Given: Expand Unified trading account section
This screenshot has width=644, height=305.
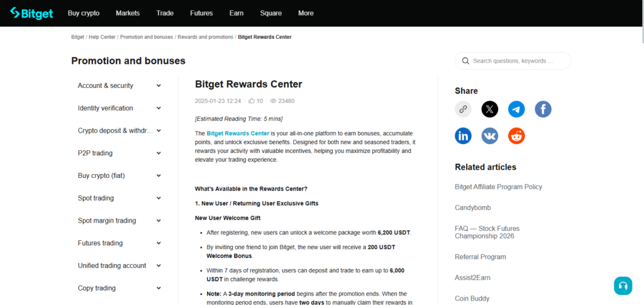Looking at the screenshot, I should tap(159, 265).
